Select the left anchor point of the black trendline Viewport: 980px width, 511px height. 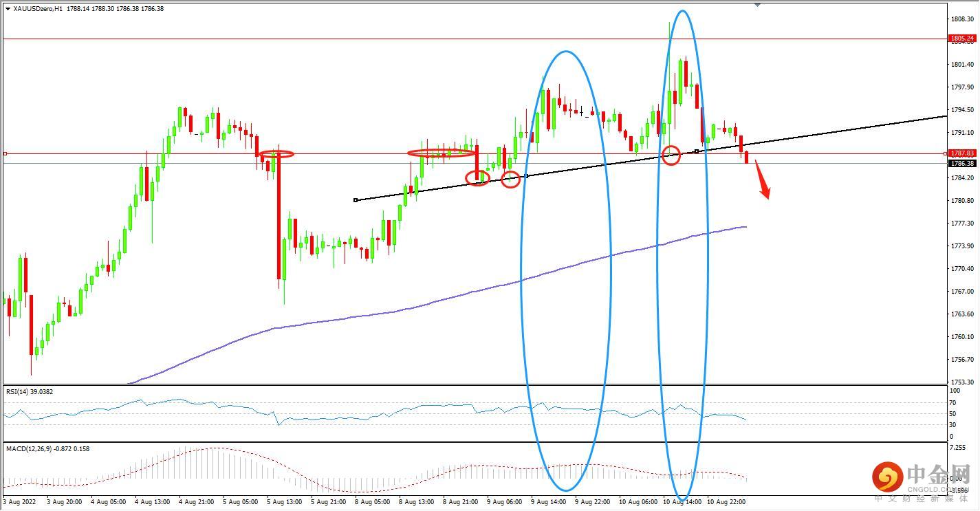(355, 200)
